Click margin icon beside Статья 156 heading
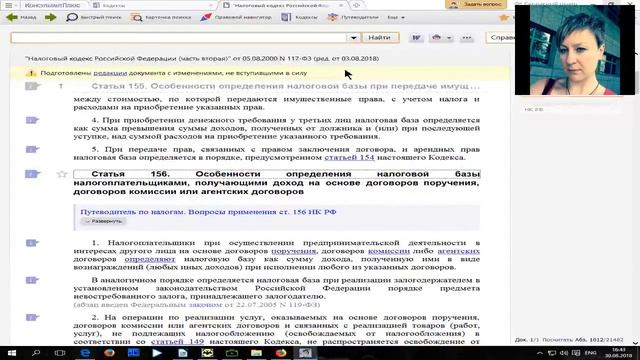This screenshot has height=360, width=640. [x=32, y=174]
